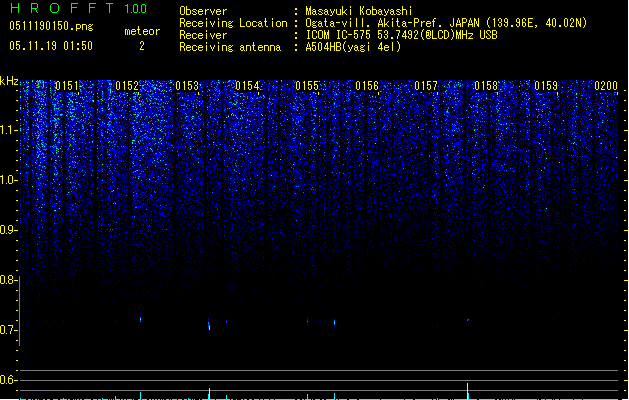Click the 0.7 kHz axis tick label
The width and height of the screenshot is (629, 400).
[8, 330]
